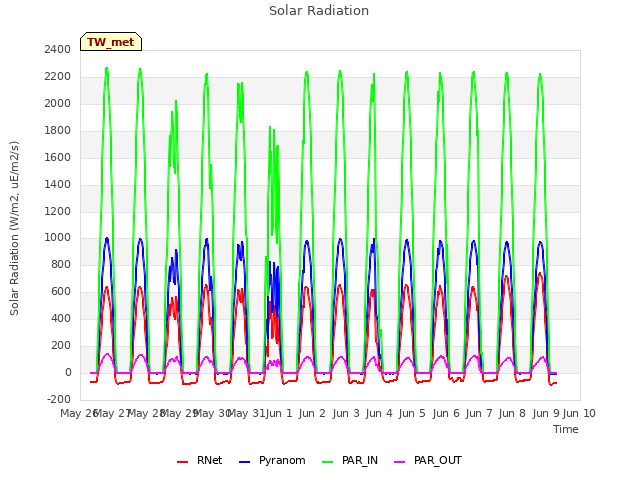The height and width of the screenshot is (480, 640).
Task: Click the vertical Solar Radiation axis label
Action: click(x=14, y=228)
